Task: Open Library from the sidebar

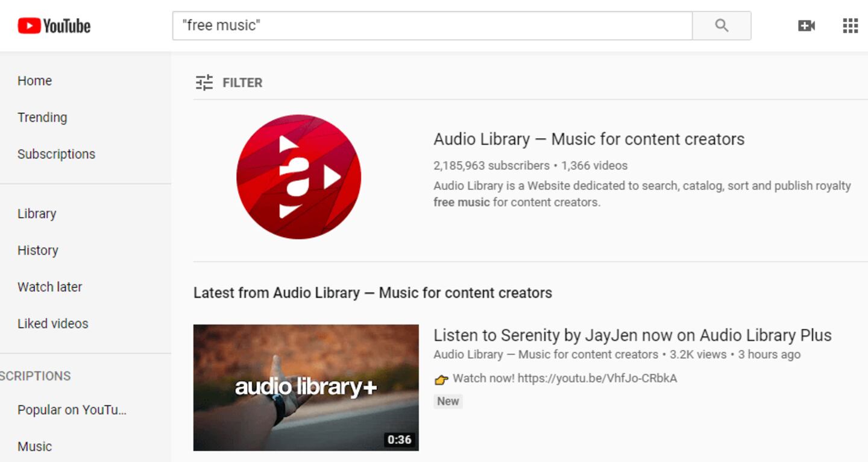Action: (x=37, y=214)
